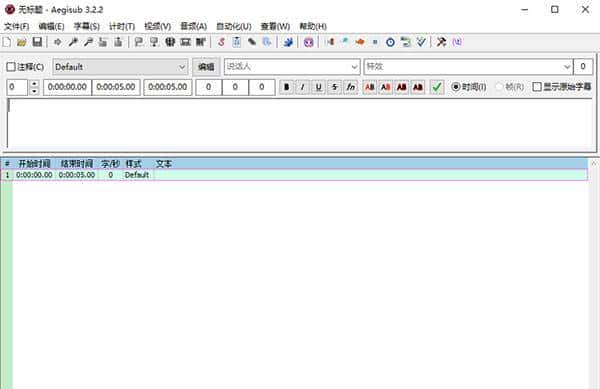Zoom video in with magnifier icon
Viewport: 600px width, 389px height.
pyautogui.click(x=73, y=42)
